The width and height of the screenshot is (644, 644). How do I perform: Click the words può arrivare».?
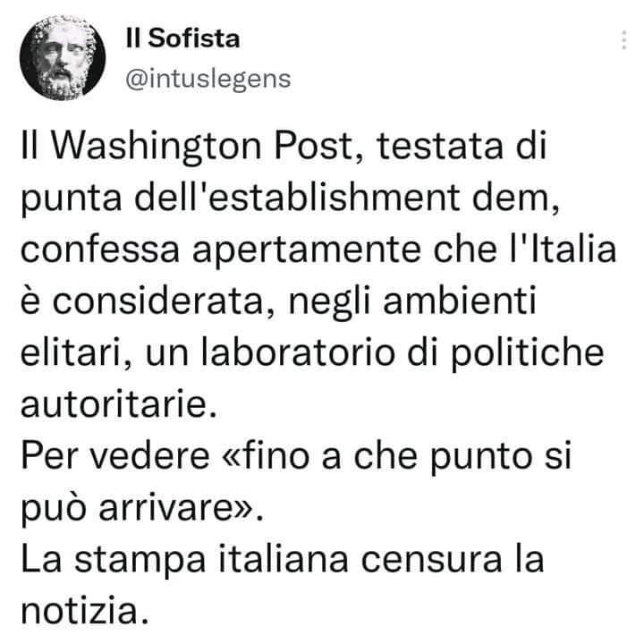coord(141,508)
